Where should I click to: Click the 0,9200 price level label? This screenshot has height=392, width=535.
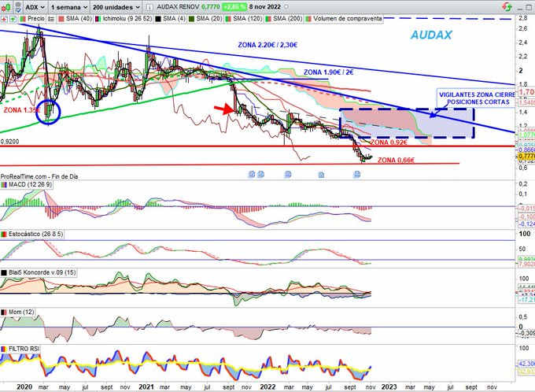[x=9, y=142]
